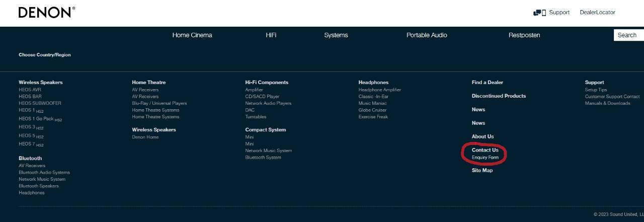
Task: Click the Search input field
Action: click(x=629, y=35)
